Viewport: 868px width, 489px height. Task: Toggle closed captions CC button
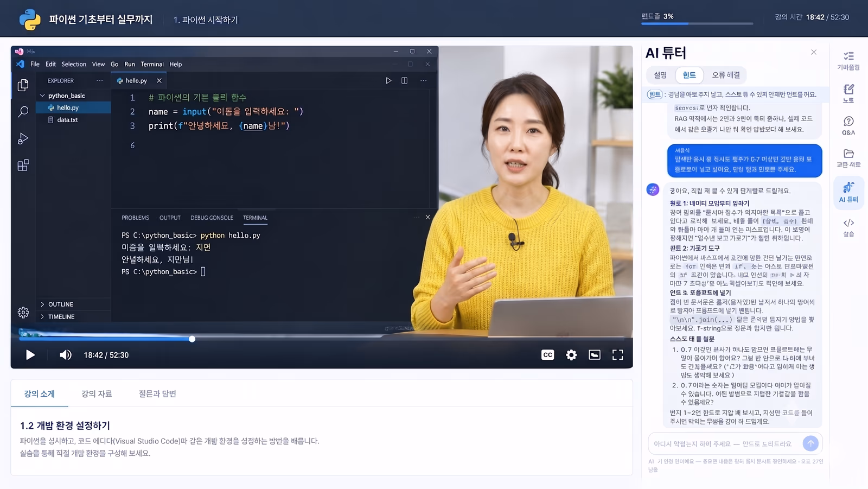(x=548, y=355)
